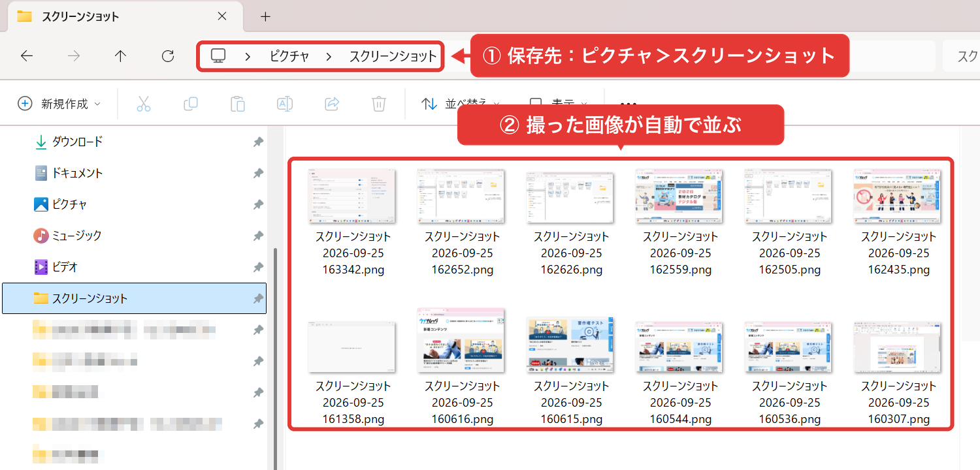Open ドキュメント in the sidebar
This screenshot has width=980, height=470.
(77, 173)
